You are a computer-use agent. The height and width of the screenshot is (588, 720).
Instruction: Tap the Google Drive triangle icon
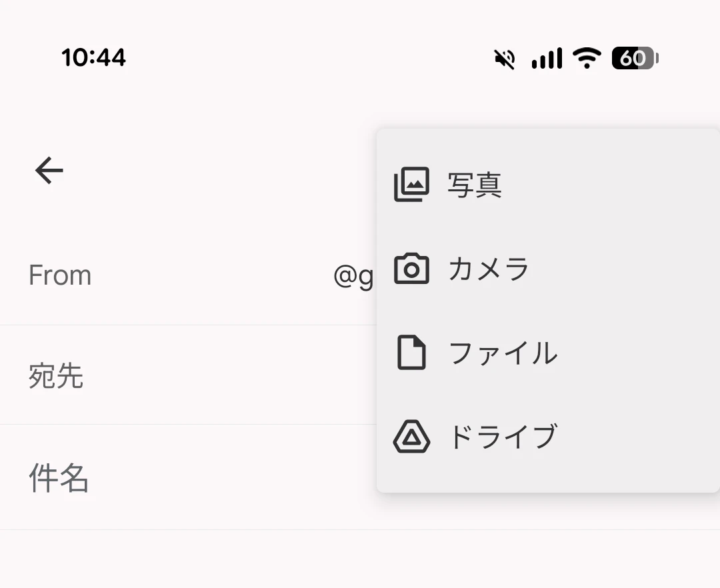click(411, 437)
